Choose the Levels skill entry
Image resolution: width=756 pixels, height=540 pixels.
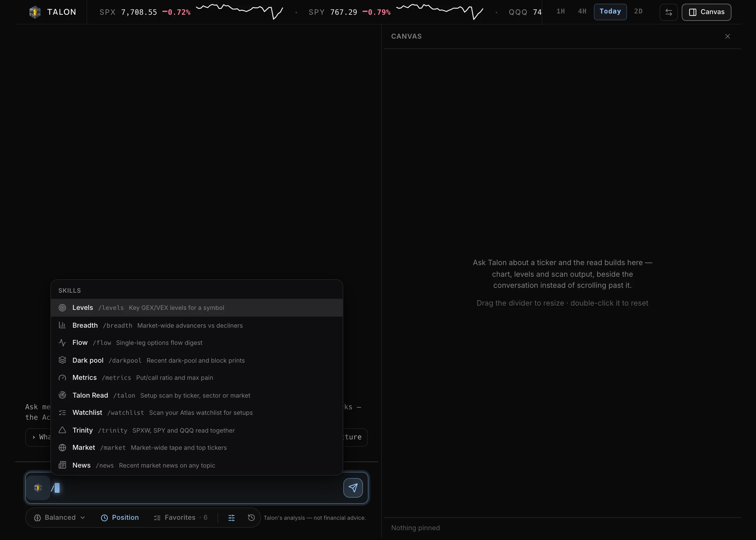point(197,307)
